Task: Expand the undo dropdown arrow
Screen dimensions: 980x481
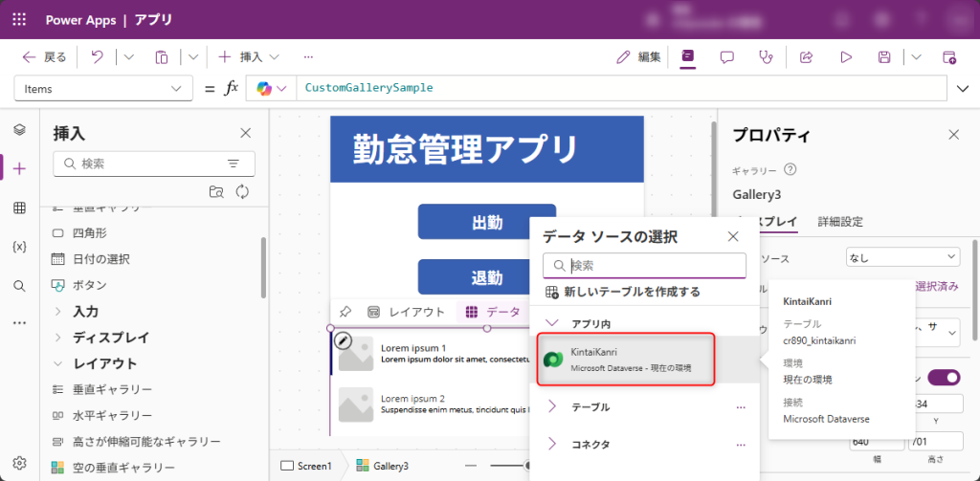Action: pyautogui.click(x=129, y=56)
